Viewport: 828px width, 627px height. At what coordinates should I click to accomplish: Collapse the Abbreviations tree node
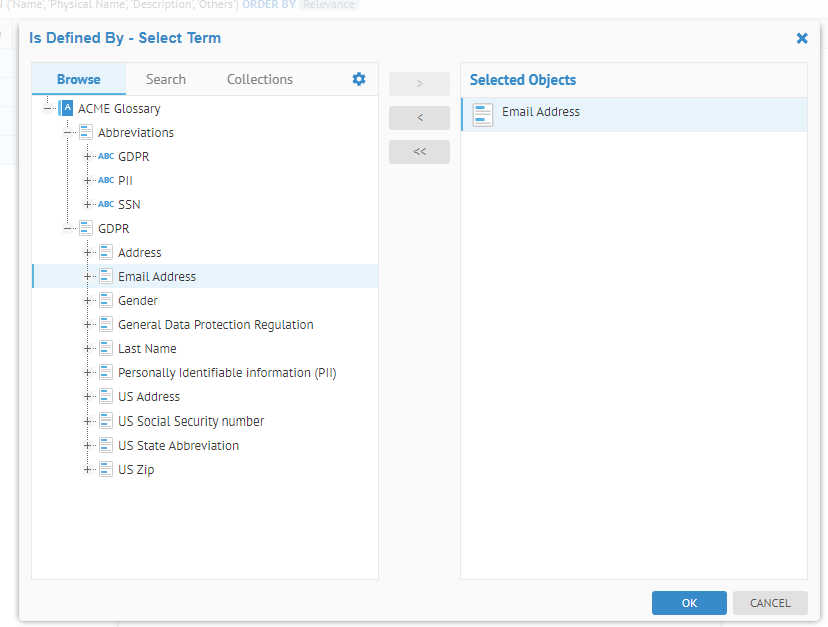(68, 133)
